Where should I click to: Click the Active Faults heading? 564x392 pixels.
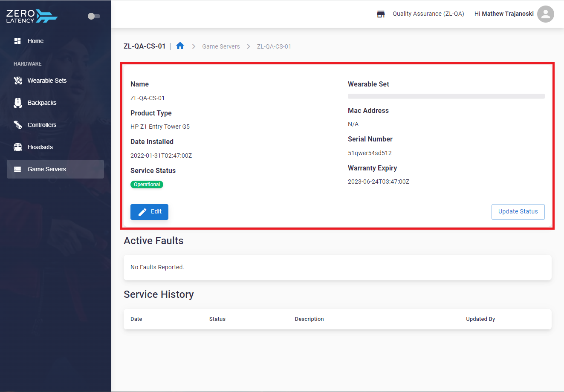153,241
